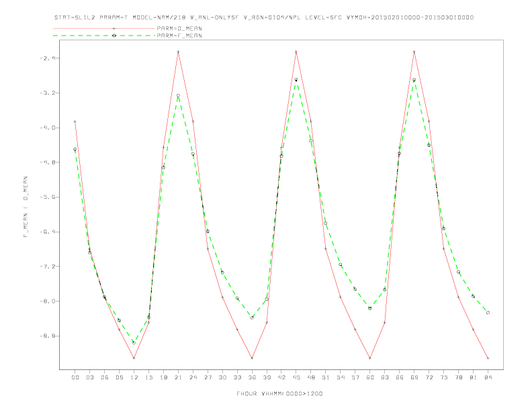
Task: Click the green F_MEAN circle marker at hour 84
Action: [488, 313]
